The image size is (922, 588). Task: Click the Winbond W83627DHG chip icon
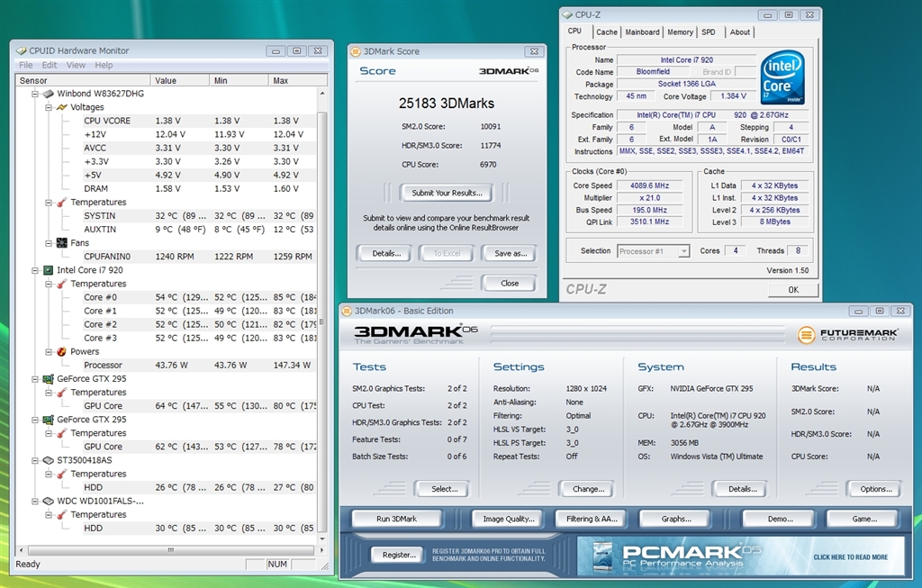[x=49, y=94]
